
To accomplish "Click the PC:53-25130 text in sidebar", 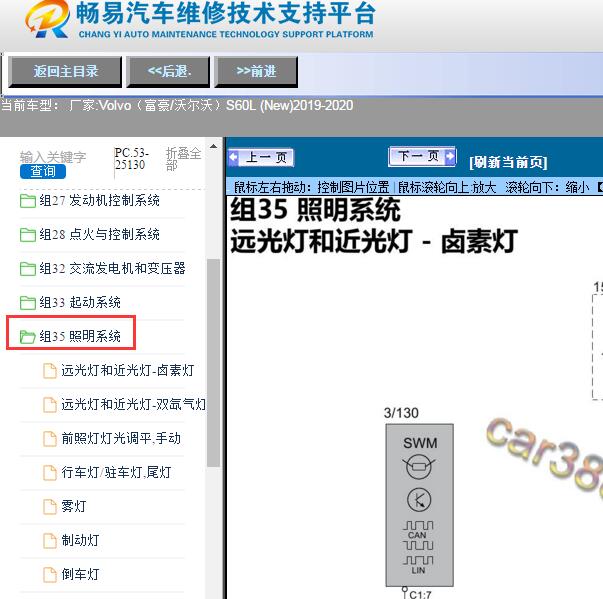I will (x=130, y=159).
